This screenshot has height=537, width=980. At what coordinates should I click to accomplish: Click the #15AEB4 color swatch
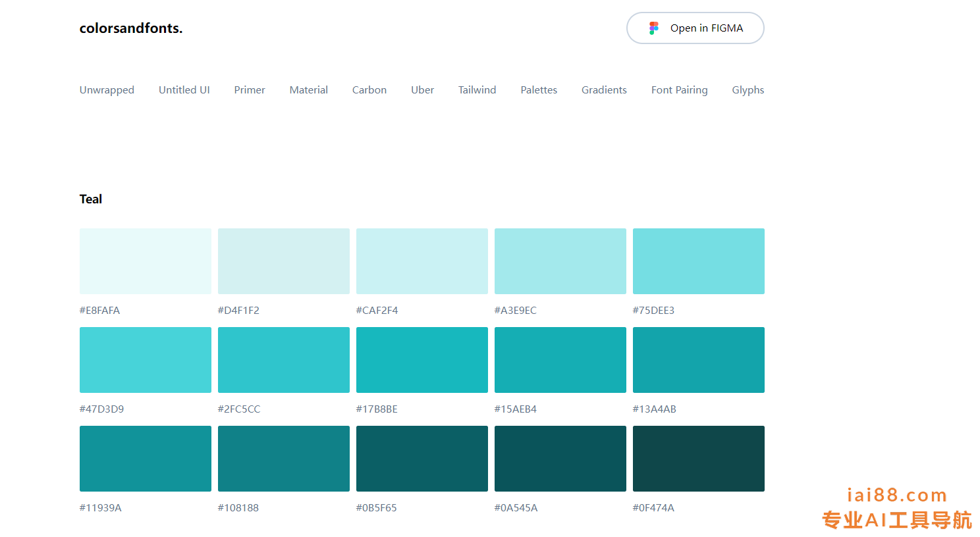pyautogui.click(x=560, y=360)
